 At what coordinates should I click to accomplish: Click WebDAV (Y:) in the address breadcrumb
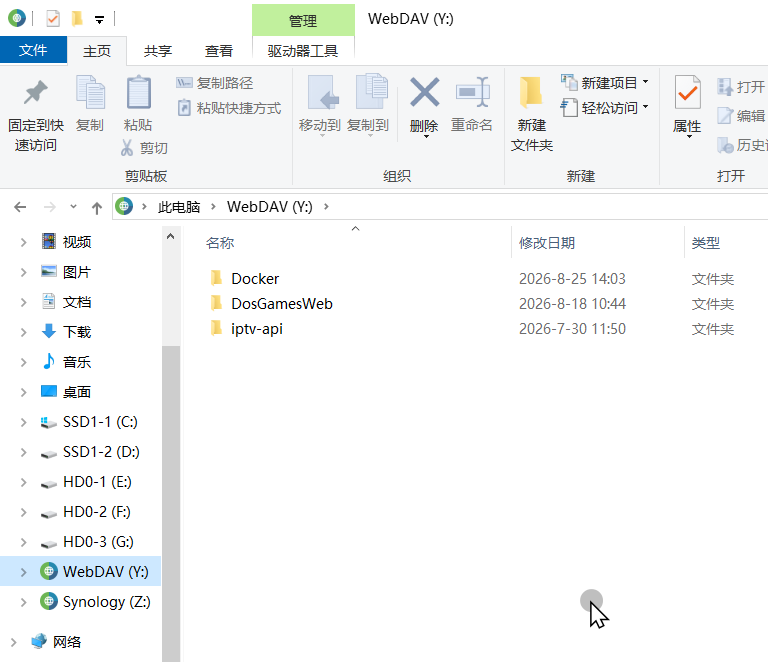[x=269, y=207]
